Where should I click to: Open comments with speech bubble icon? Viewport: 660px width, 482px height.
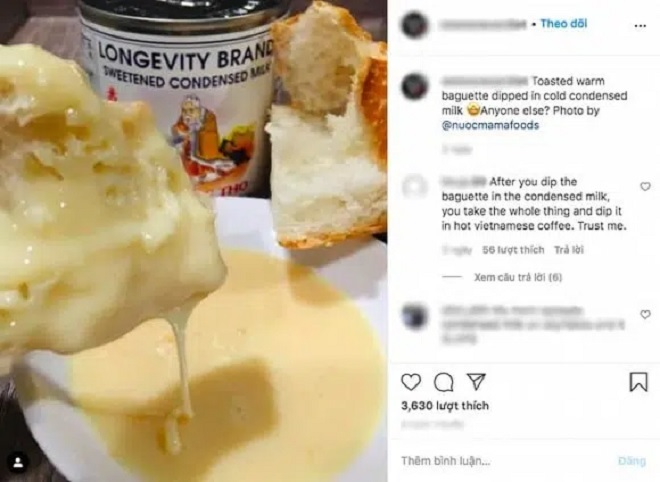[x=444, y=382]
